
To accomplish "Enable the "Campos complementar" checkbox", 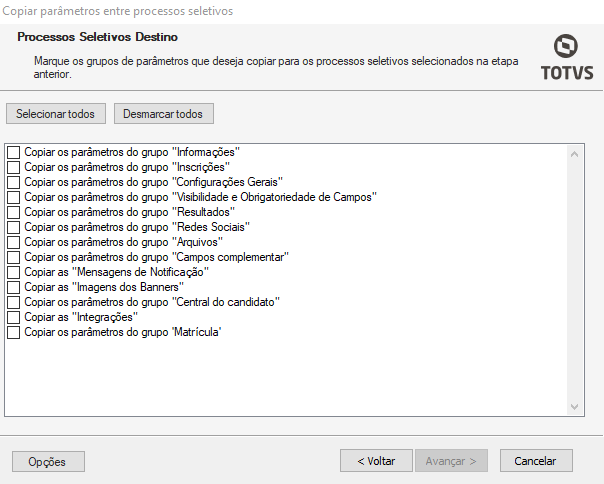I will point(14,257).
